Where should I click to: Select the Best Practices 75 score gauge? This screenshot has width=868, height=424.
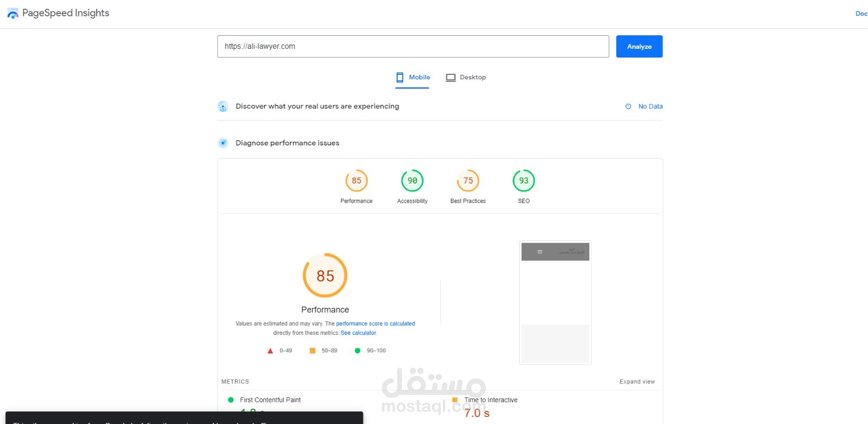tap(468, 181)
